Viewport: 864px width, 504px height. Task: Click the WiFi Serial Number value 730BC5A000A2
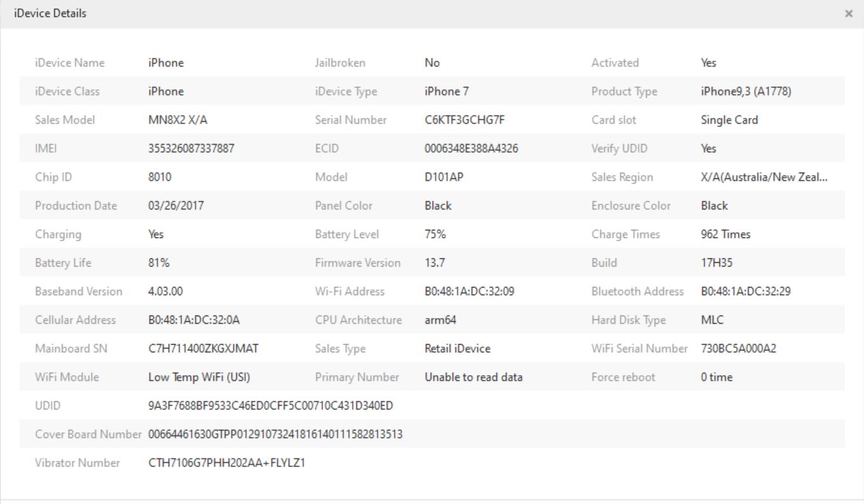[738, 348]
